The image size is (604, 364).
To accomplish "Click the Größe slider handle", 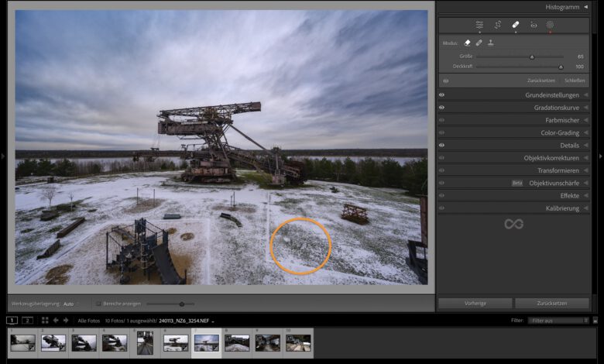I will [x=532, y=57].
